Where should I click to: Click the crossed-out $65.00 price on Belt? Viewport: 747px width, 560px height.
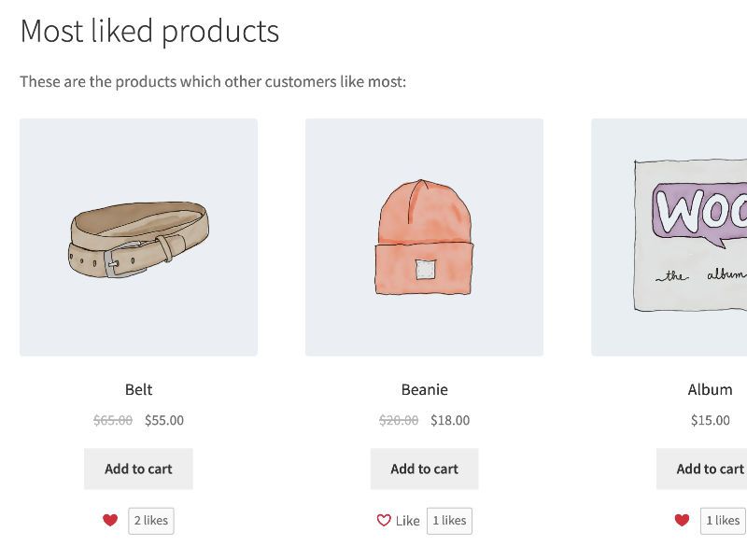113,420
